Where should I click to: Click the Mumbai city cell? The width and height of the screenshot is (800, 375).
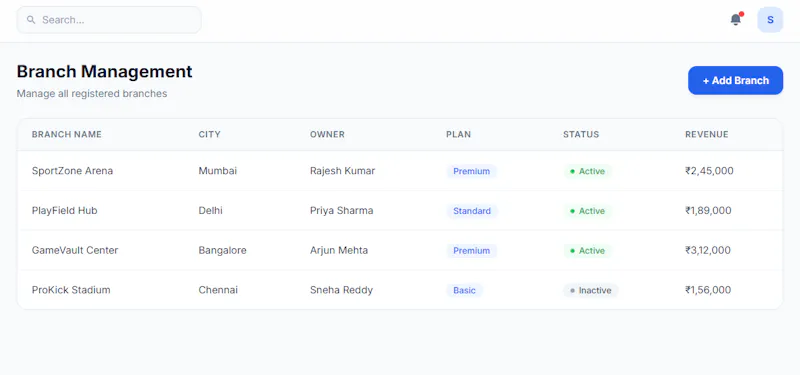tap(218, 171)
